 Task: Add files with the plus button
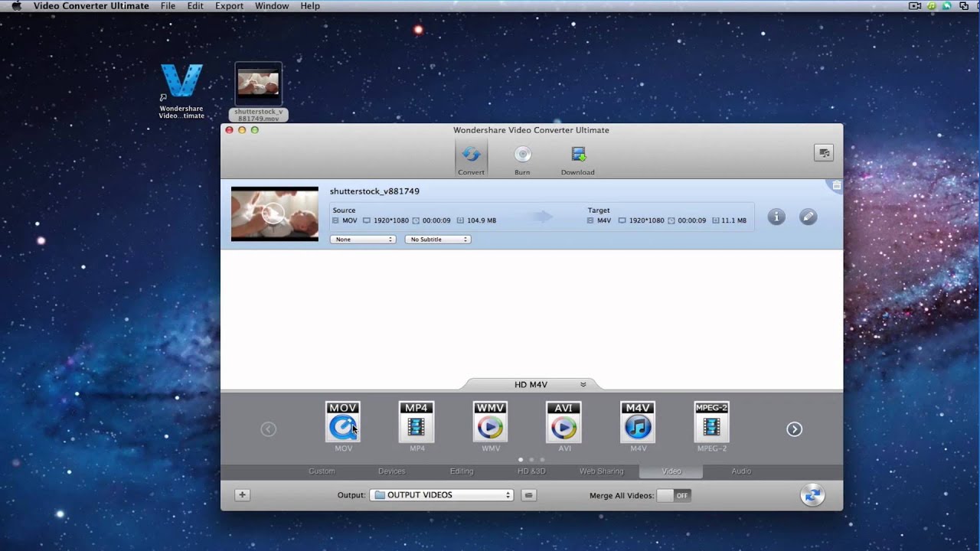(242, 495)
